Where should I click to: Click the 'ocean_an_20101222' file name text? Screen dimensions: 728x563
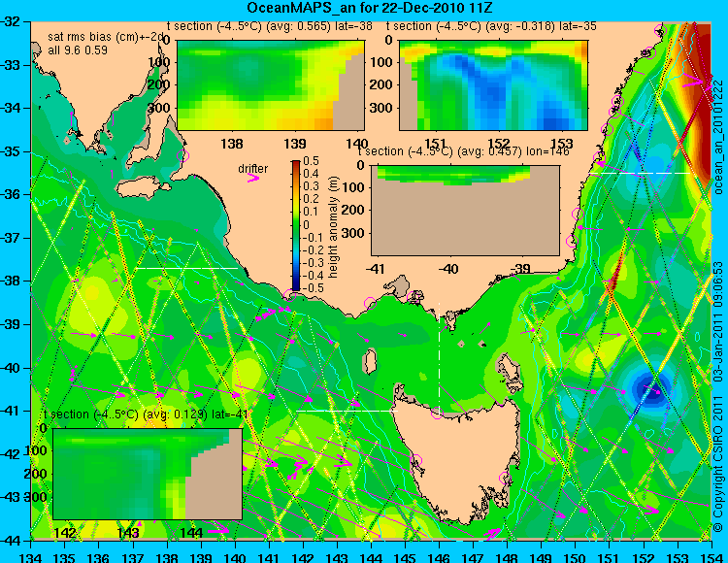[718, 137]
